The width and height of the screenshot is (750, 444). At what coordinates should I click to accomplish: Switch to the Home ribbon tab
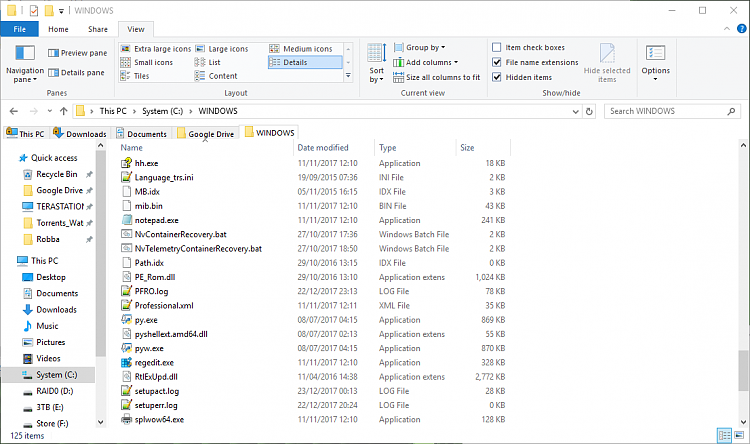[58, 29]
